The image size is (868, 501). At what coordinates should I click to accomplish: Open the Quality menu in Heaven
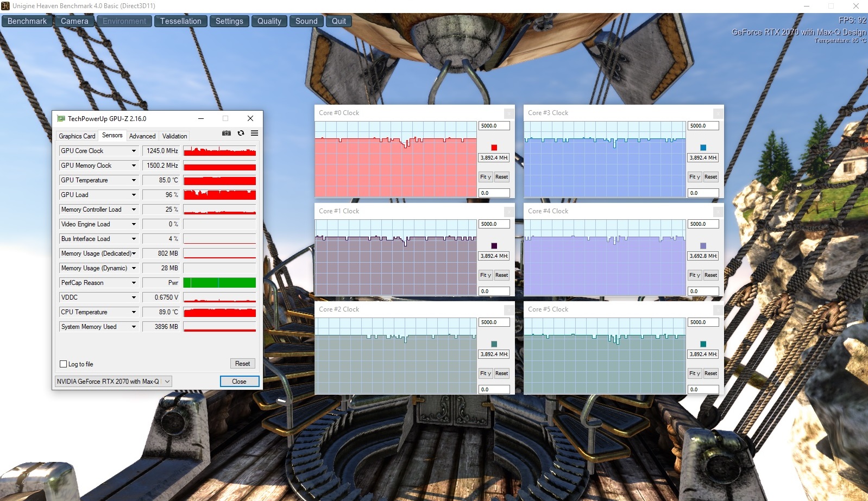[x=269, y=21]
